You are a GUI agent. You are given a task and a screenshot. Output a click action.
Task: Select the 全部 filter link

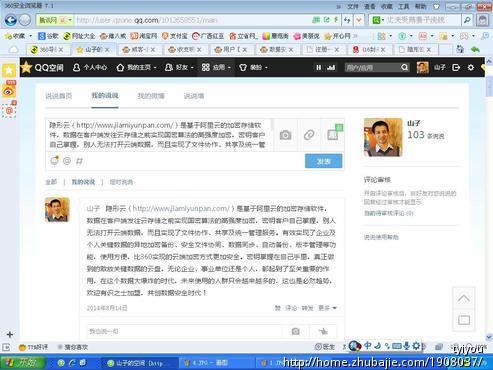51,182
